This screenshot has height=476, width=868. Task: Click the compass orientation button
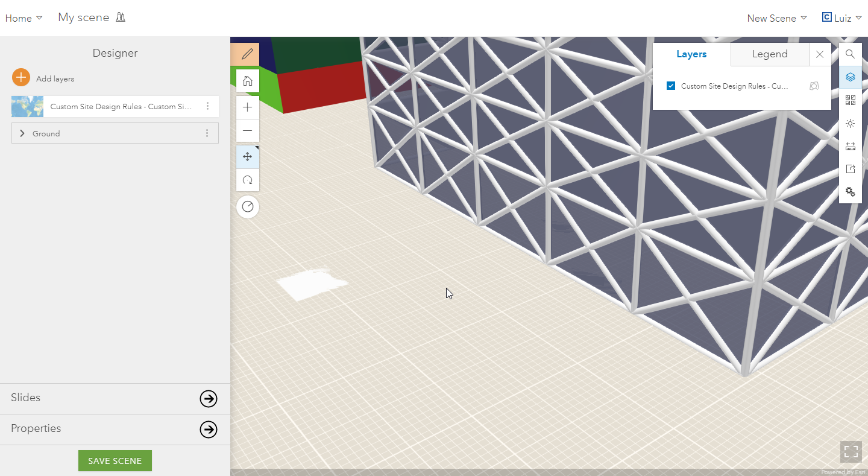(x=248, y=206)
